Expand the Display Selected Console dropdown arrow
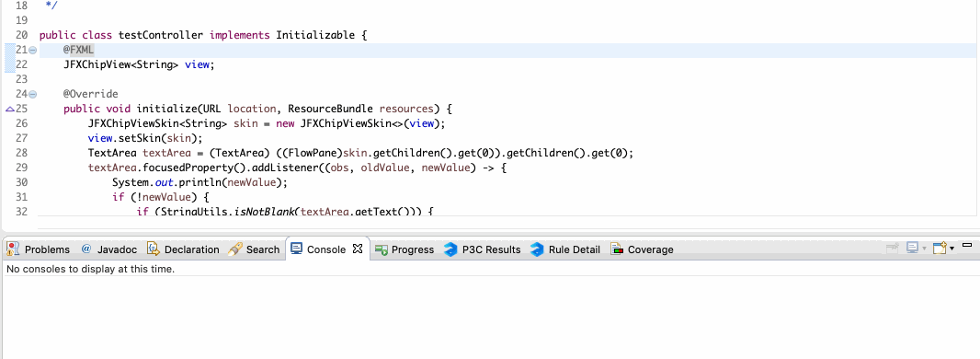 (924, 249)
